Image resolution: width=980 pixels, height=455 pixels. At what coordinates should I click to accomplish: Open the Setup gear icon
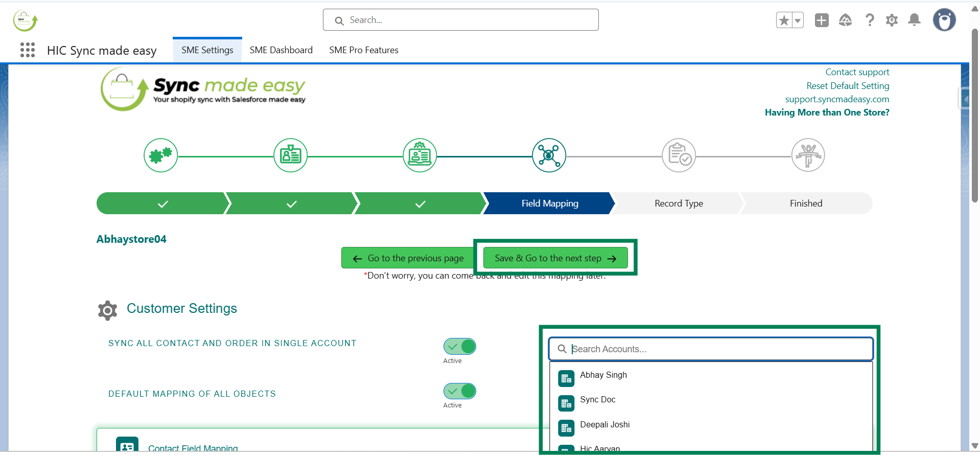point(892,20)
